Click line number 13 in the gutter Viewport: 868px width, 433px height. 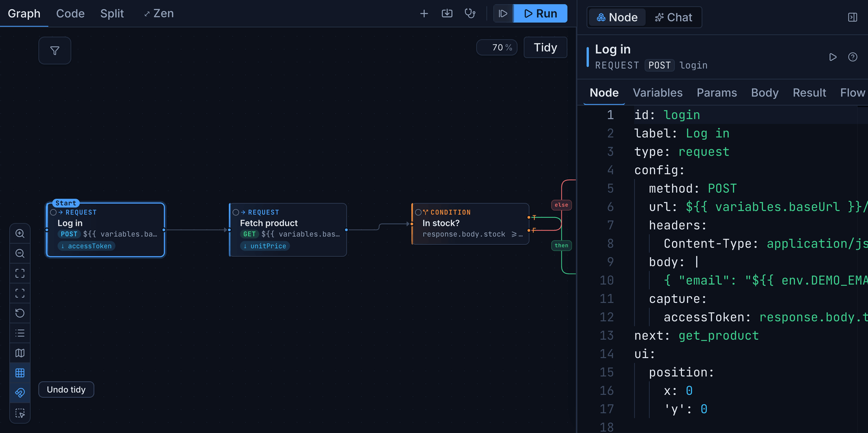pyautogui.click(x=606, y=335)
